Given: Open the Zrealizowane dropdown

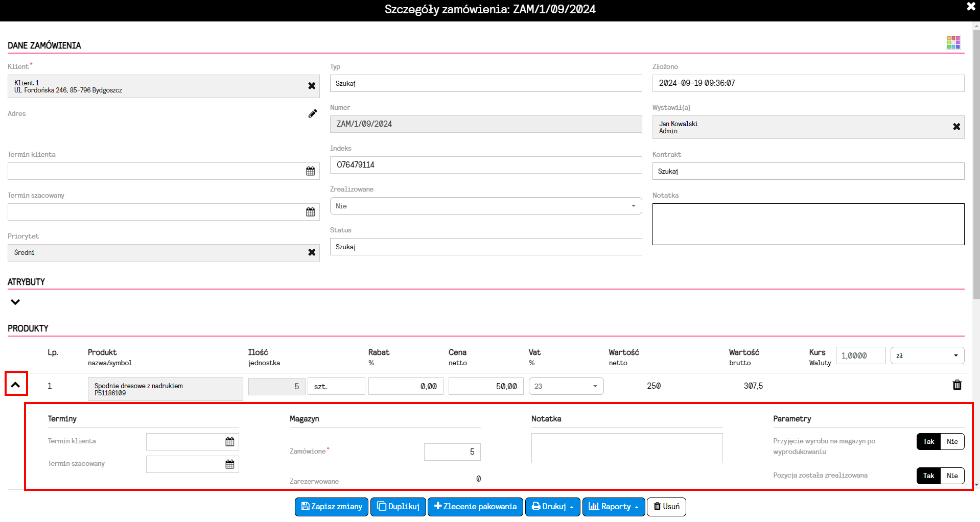Looking at the screenshot, I should pos(485,206).
